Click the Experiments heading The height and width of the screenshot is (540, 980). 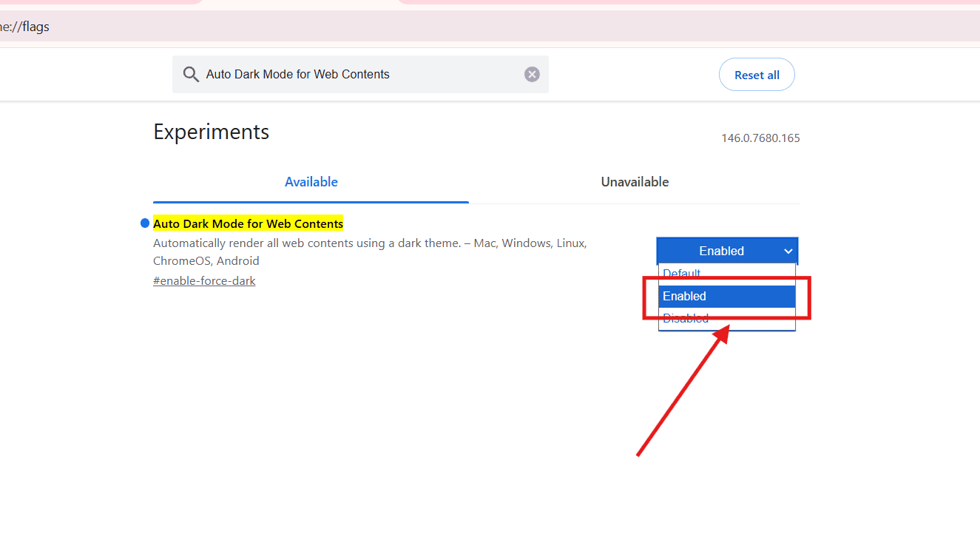point(211,132)
